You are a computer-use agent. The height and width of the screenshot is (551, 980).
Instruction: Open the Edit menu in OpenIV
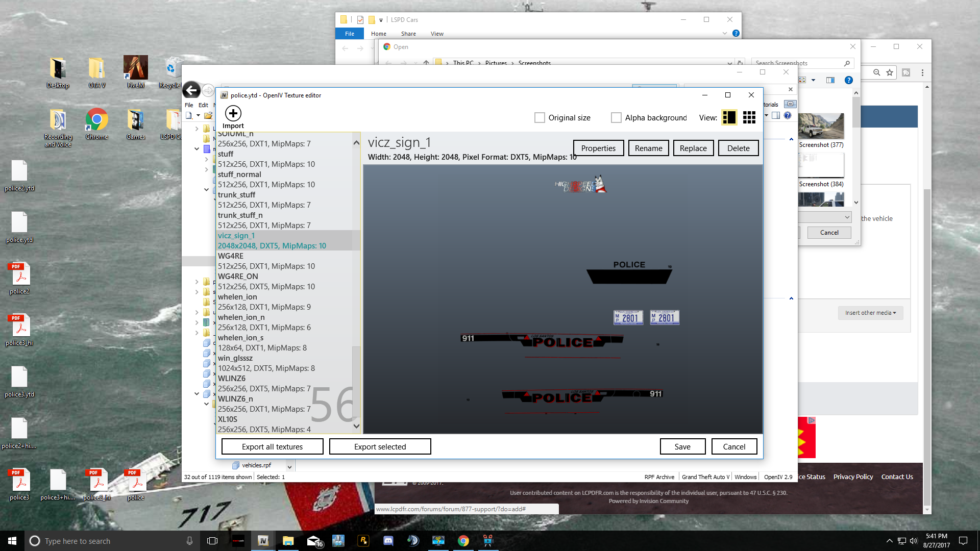203,105
